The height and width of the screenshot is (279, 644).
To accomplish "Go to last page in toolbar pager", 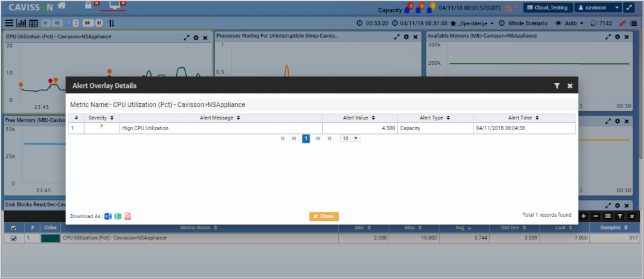I will coord(99,23).
